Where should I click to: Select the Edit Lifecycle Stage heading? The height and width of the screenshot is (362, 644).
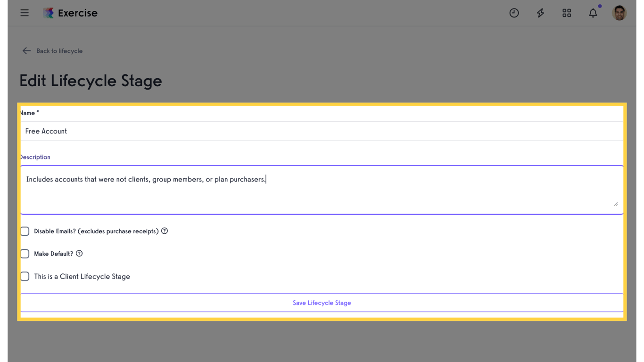[90, 81]
